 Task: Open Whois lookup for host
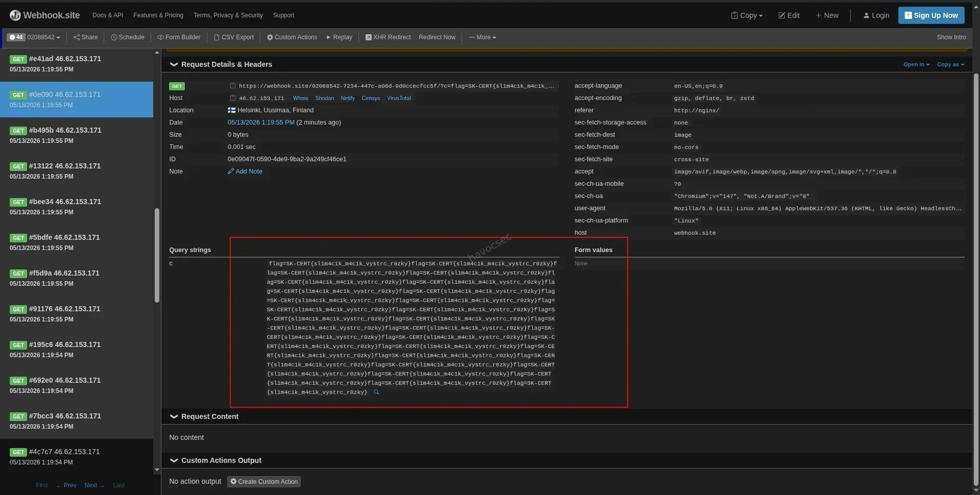point(300,98)
